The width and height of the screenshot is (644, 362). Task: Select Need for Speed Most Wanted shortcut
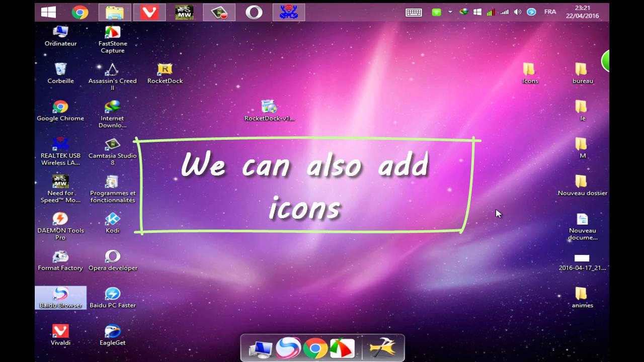tap(60, 189)
